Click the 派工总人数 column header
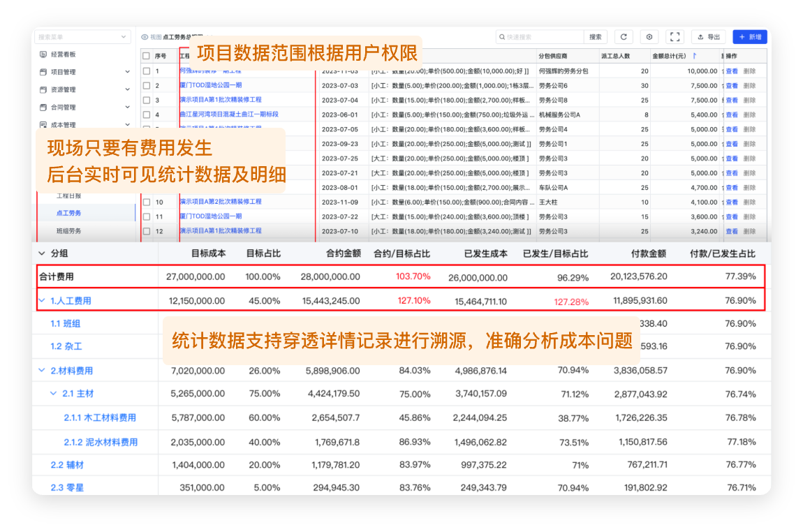Viewport: 803px width, 532px height. coord(615,56)
